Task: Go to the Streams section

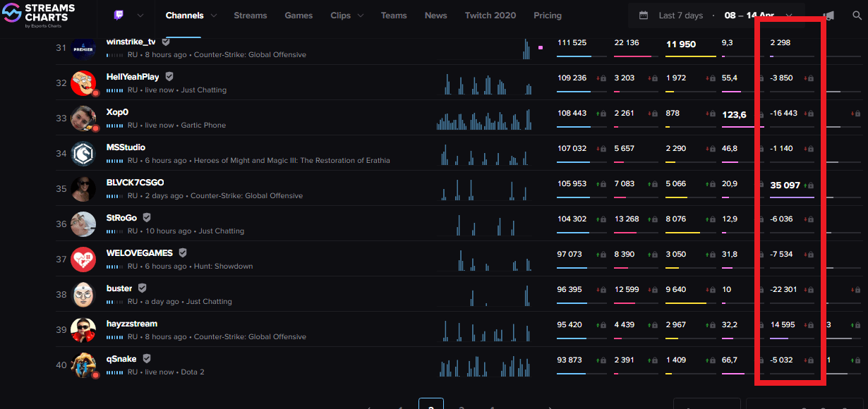Action: click(x=251, y=16)
